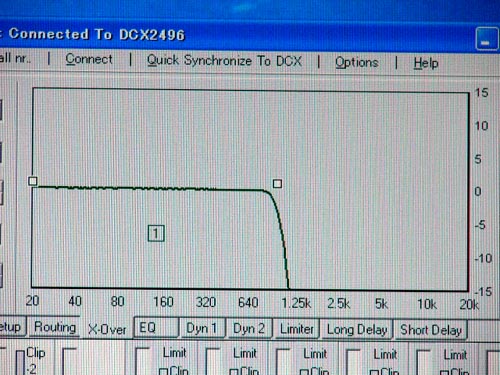
Task: Switch to the Dyn 2 tab
Action: 249,329
